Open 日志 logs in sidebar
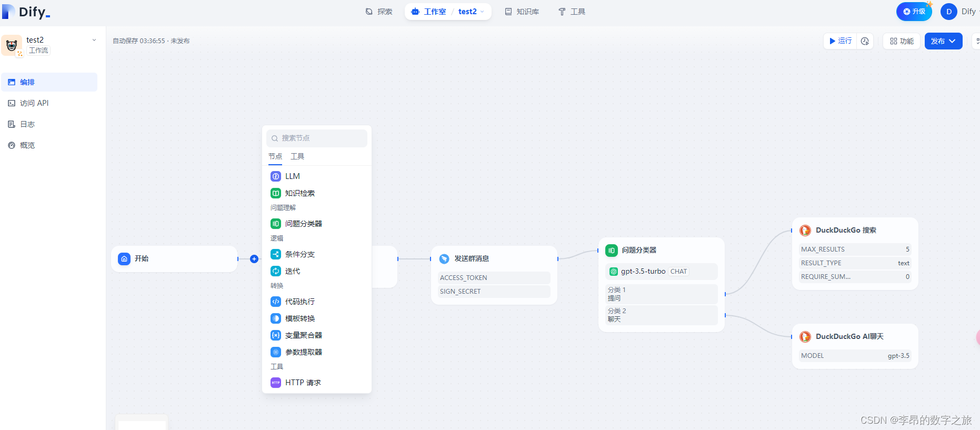 tap(49, 124)
